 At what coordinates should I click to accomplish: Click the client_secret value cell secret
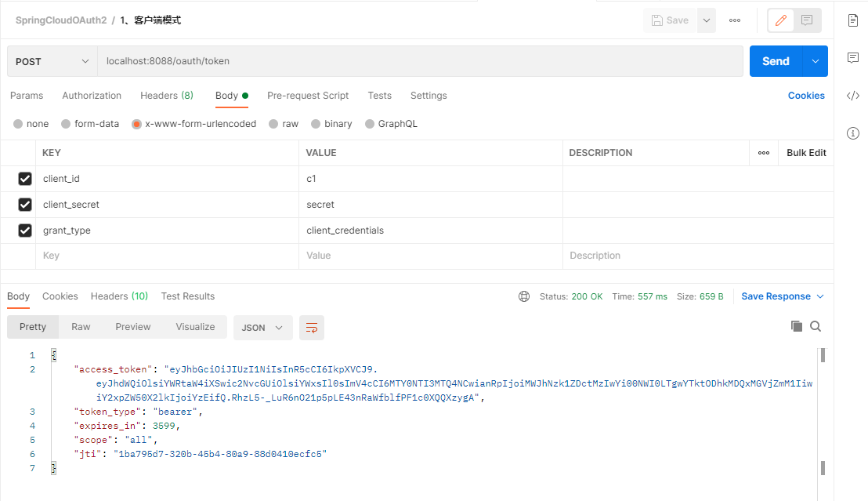(x=431, y=205)
